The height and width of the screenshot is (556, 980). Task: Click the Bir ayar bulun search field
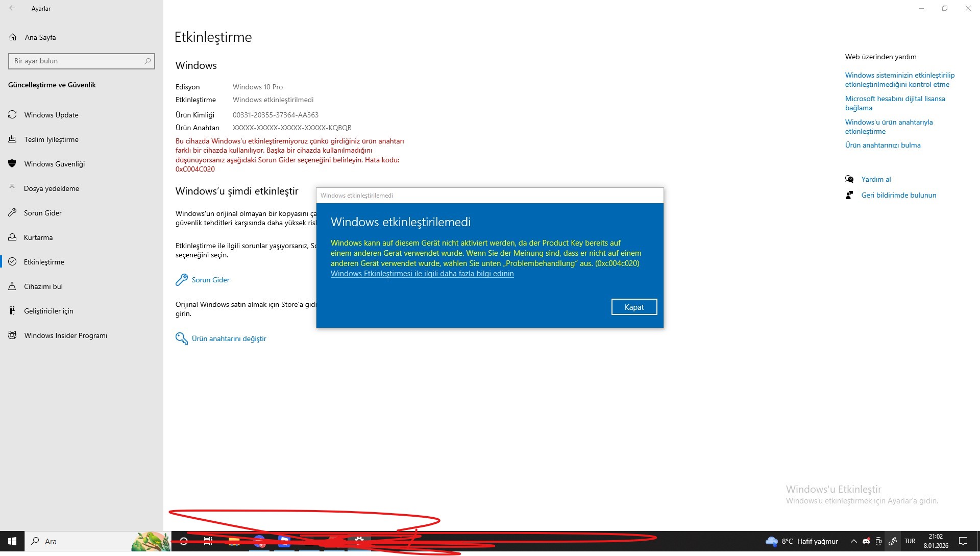pos(82,61)
